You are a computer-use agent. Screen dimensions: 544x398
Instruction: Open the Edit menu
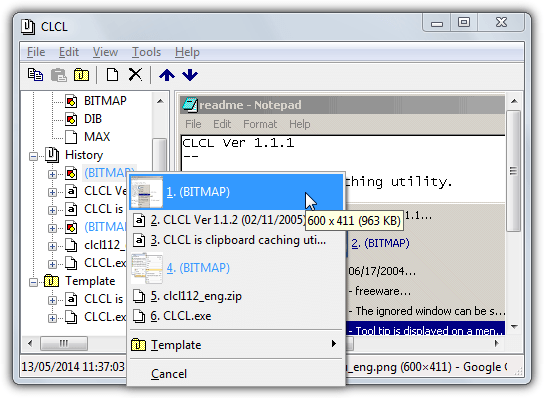click(x=69, y=52)
